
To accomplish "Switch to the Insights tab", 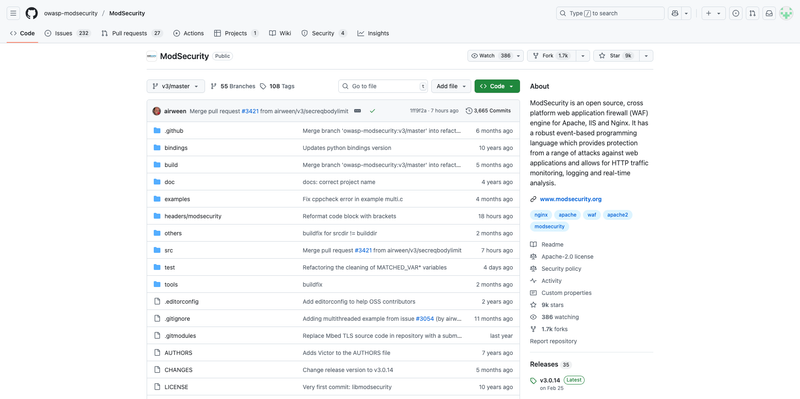I will 373,33.
